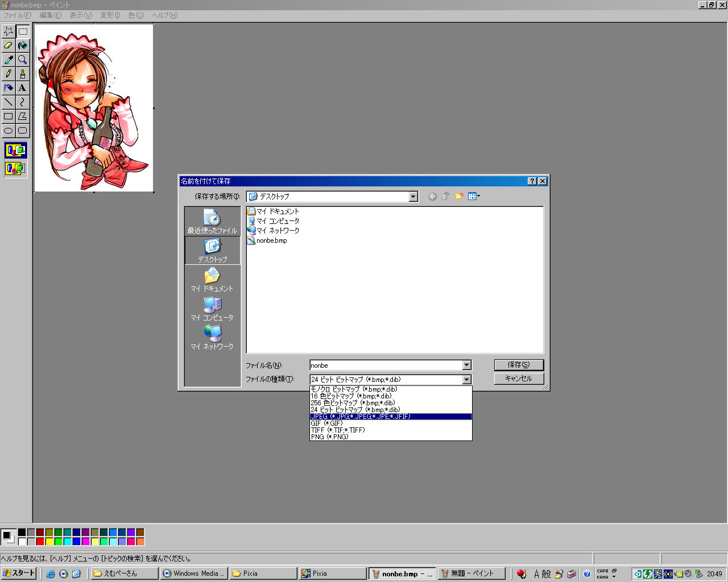Screen dimensions: 728x582
Task: Create a new folder in save dialog
Action: 459,197
